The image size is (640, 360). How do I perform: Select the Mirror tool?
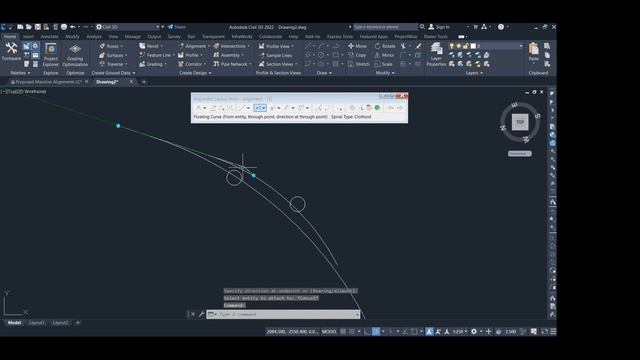coord(384,55)
